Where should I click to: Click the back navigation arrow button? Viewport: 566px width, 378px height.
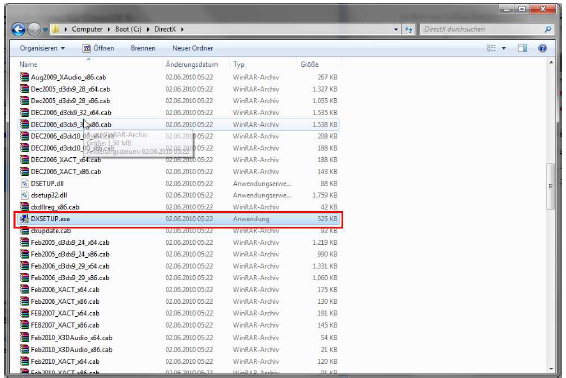coord(18,29)
